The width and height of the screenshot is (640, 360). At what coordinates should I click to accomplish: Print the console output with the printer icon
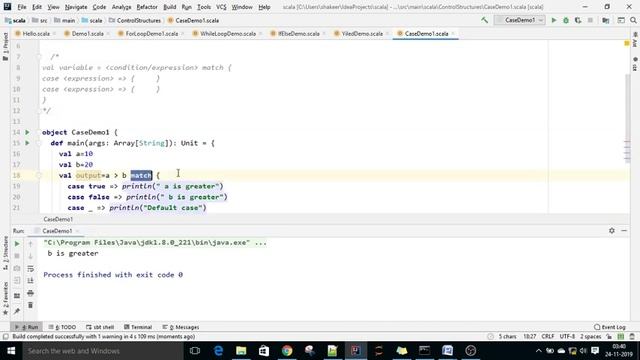tap(30, 293)
